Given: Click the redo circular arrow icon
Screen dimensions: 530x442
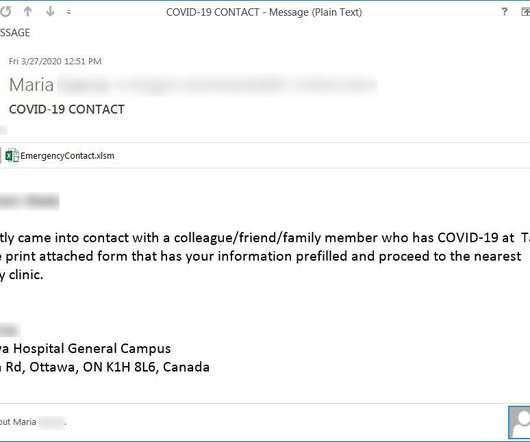Looking at the screenshot, I should (5, 12).
